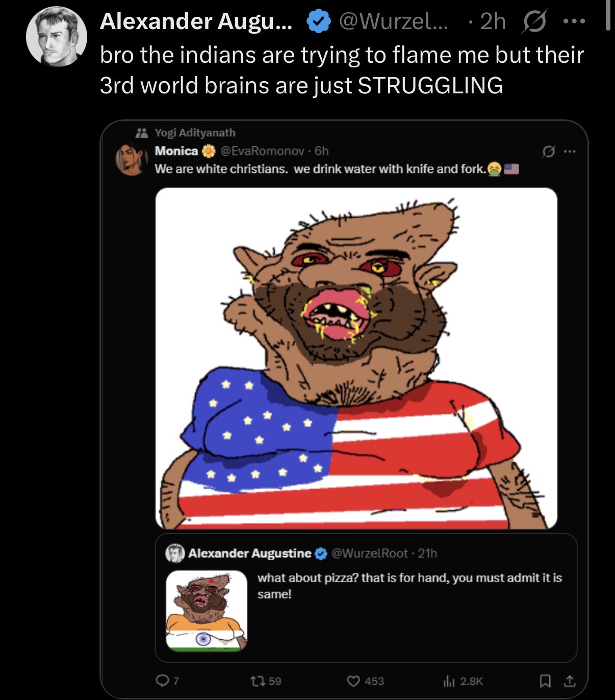
Task: Click the blue verified badge next to Alexander Augu...
Action: pos(318,21)
